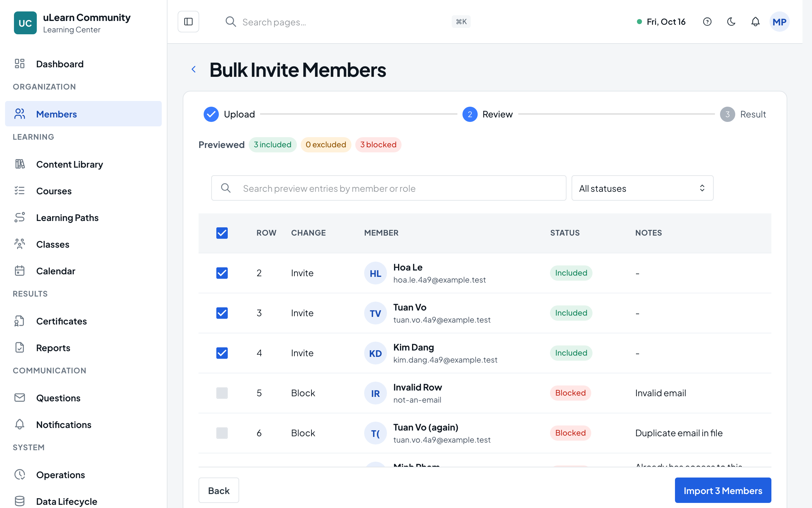
Task: Click the Content Library books icon
Action: pyautogui.click(x=20, y=164)
